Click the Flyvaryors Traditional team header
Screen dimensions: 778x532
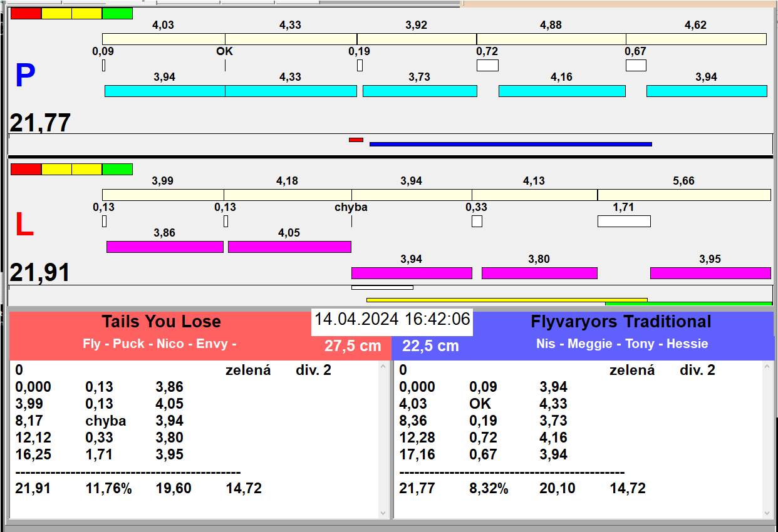620,322
